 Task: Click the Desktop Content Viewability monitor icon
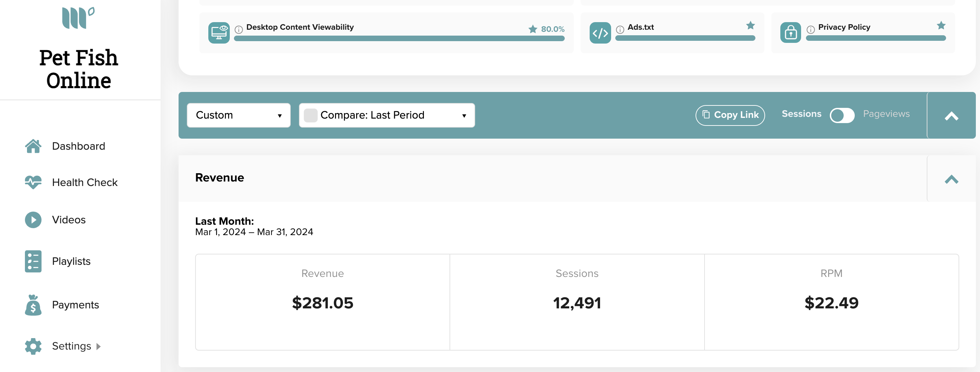pyautogui.click(x=219, y=33)
